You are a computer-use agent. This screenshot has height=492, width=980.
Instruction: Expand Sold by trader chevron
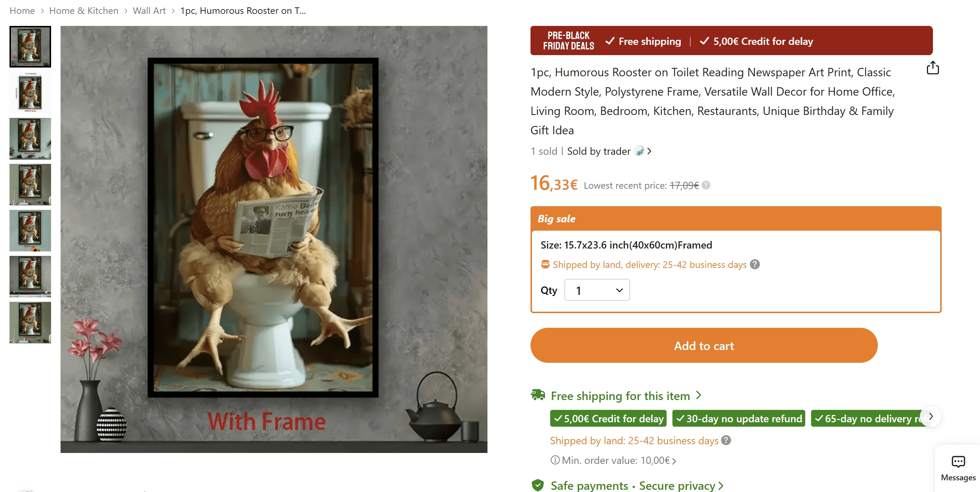point(649,151)
